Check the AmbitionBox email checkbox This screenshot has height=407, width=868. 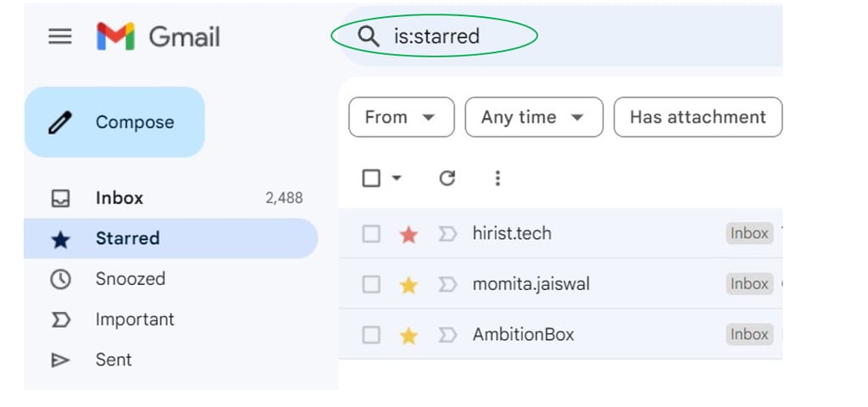(371, 335)
